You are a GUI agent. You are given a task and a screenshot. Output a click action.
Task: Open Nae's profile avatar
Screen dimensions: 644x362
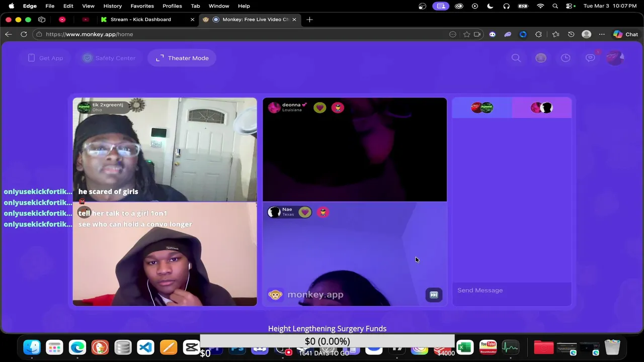274,212
